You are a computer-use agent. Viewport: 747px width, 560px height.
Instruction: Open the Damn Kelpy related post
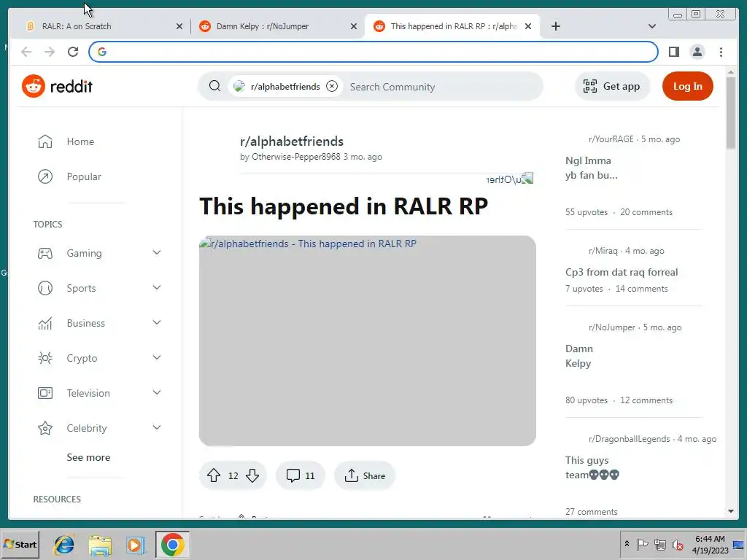579,356
